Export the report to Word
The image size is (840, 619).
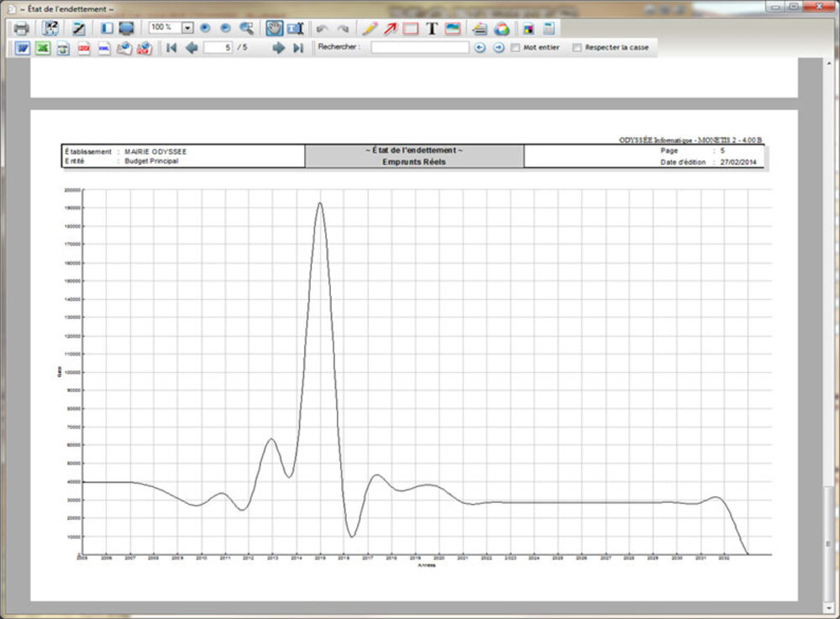point(24,49)
